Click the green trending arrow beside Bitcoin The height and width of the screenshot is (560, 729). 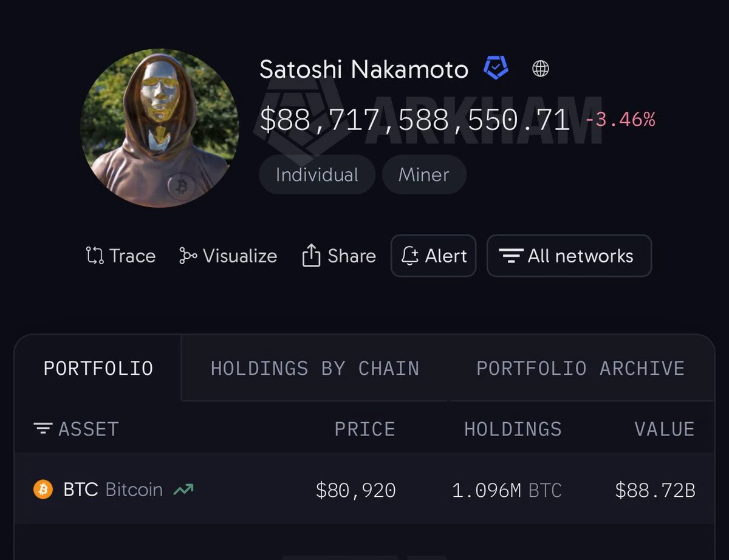click(183, 489)
